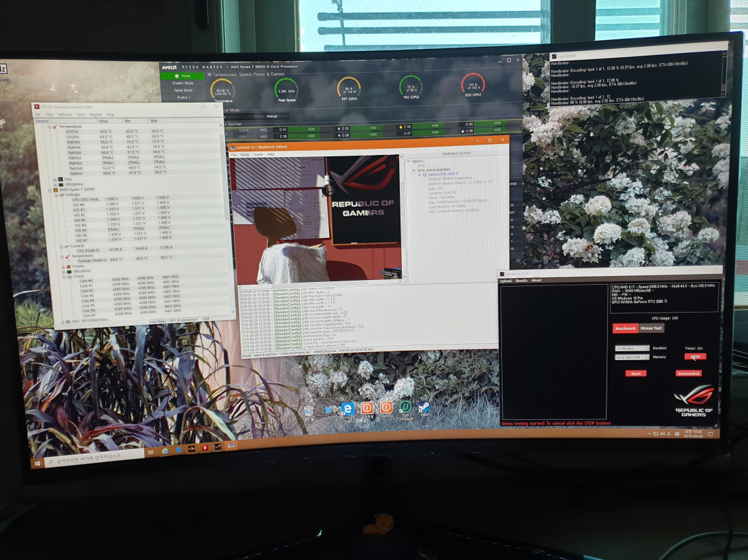Toggle the GeForce RTX 2080 Ti device checkbox
The height and width of the screenshot is (560, 748).
tap(424, 175)
